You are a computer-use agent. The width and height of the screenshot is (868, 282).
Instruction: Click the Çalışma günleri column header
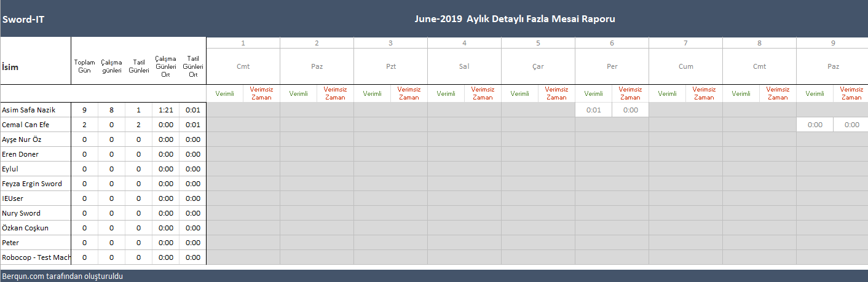click(x=111, y=66)
